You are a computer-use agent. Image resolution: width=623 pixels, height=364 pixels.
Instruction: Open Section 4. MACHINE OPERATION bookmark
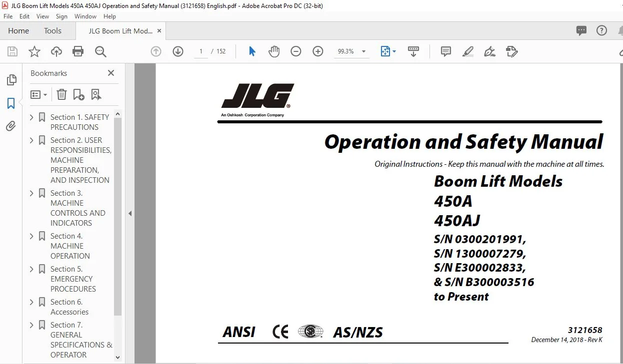pyautogui.click(x=70, y=246)
